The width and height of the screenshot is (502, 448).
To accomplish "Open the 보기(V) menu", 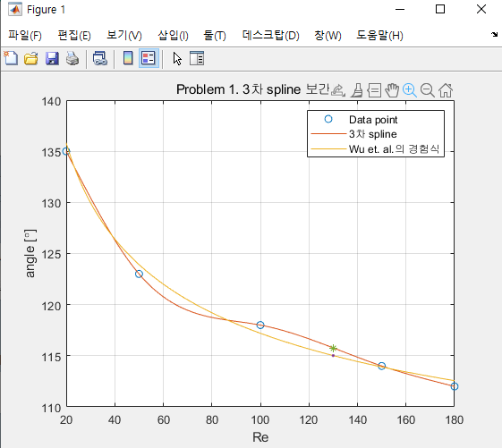I will [124, 35].
